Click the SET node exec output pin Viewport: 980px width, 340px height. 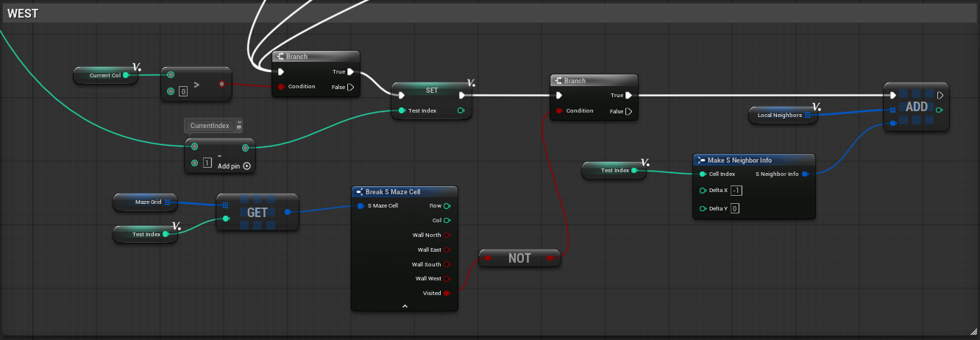click(461, 95)
